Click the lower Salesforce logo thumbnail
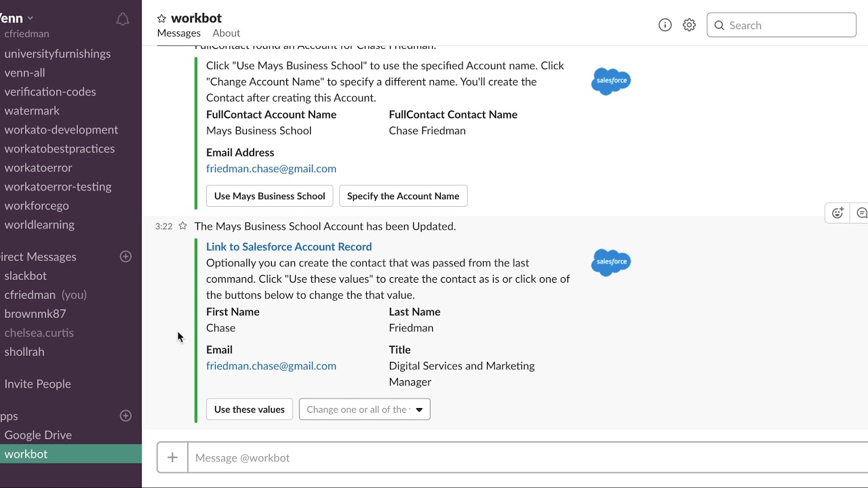 pos(611,262)
